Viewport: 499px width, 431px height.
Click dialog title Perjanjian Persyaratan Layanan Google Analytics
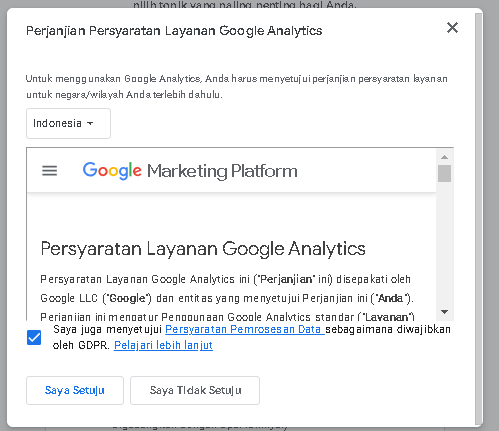tap(174, 31)
